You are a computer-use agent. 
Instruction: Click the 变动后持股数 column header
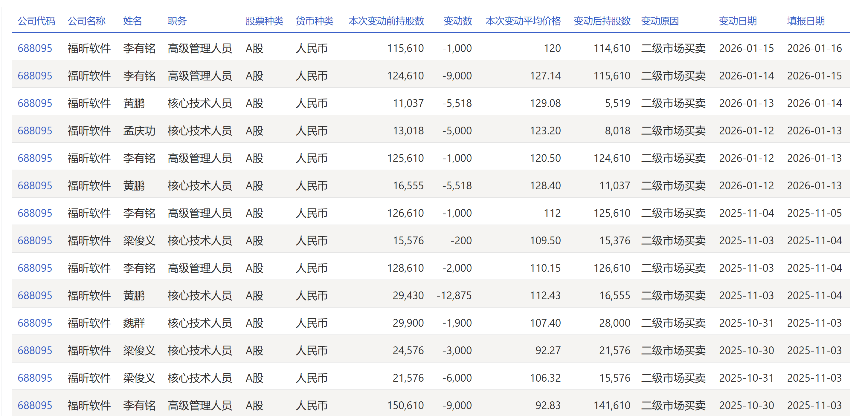point(602,21)
